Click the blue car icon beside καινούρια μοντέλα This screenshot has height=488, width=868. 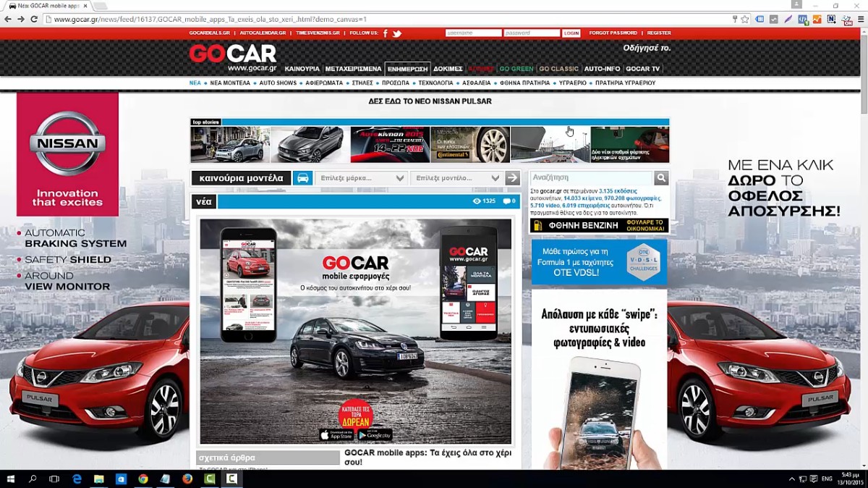point(302,178)
